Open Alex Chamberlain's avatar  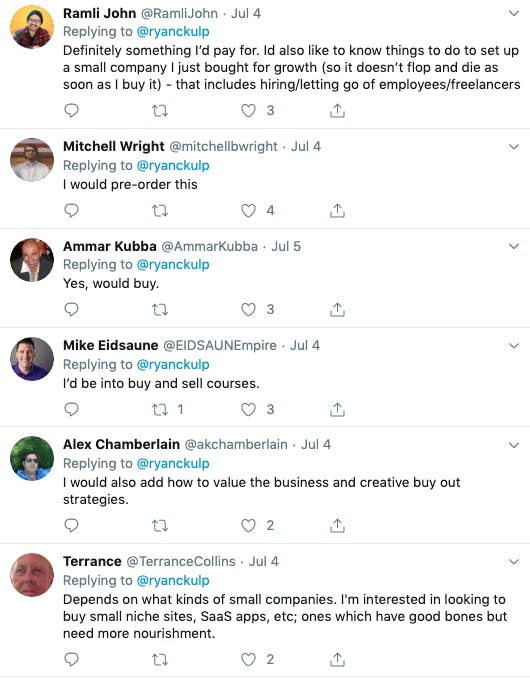tap(32, 458)
